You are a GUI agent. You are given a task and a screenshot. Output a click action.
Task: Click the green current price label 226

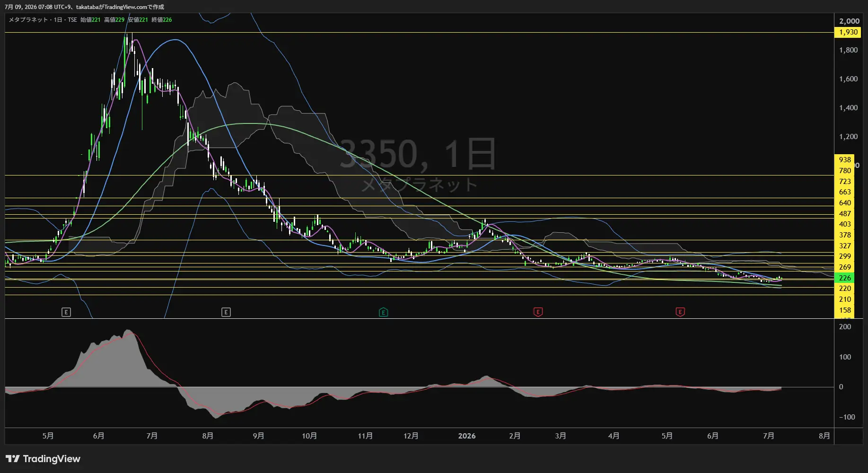(845, 278)
